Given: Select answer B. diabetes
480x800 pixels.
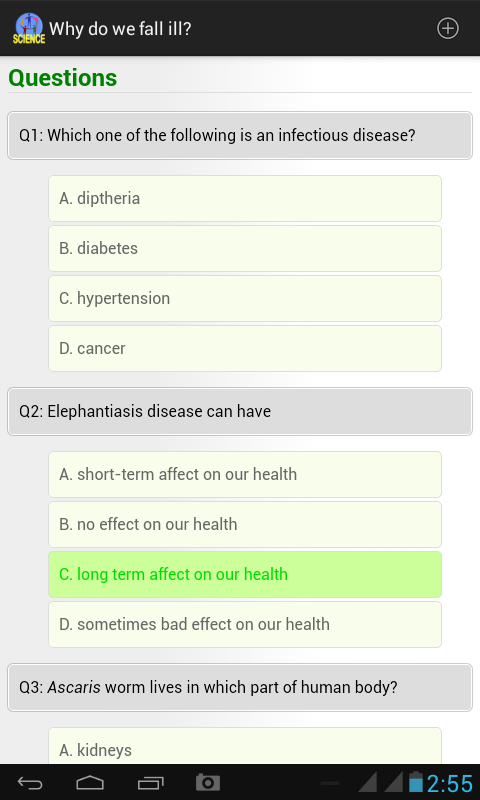Looking at the screenshot, I should pos(245,248).
